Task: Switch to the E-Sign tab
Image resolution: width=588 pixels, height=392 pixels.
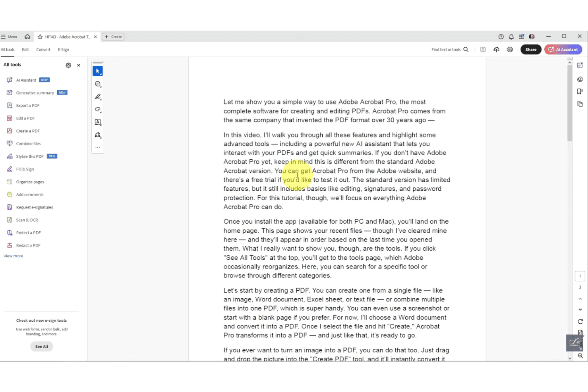Action: [x=64, y=50]
